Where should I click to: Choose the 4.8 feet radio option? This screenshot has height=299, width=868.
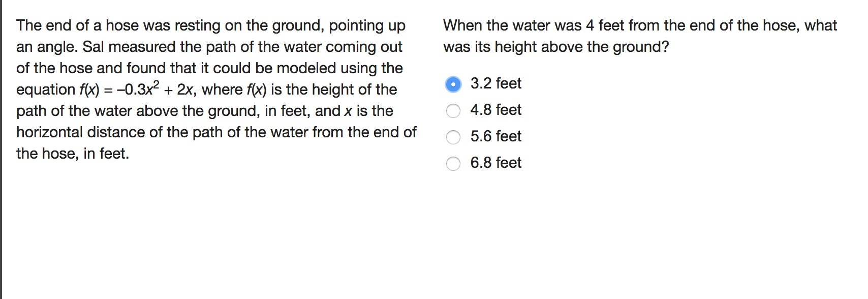453,110
